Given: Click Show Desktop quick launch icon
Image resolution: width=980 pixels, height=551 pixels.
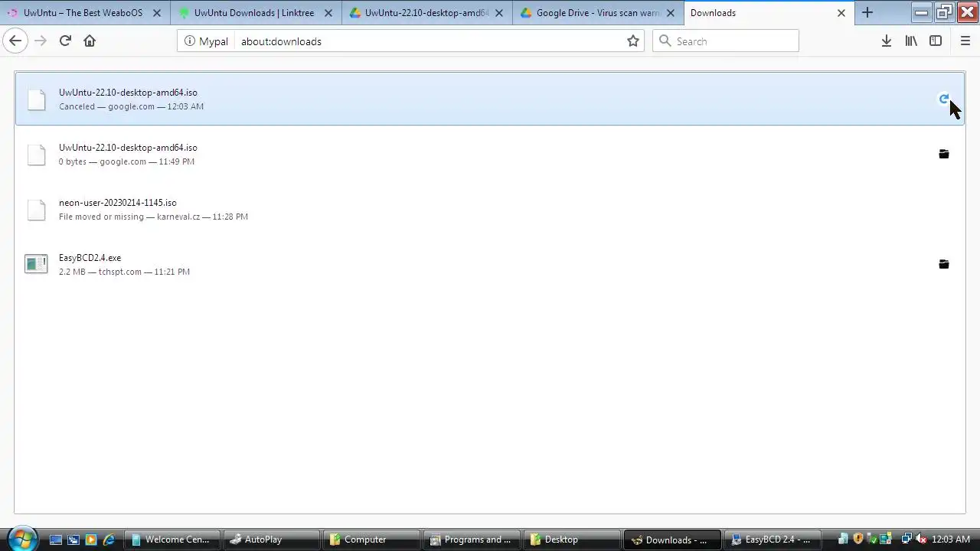Looking at the screenshot, I should pos(56,540).
